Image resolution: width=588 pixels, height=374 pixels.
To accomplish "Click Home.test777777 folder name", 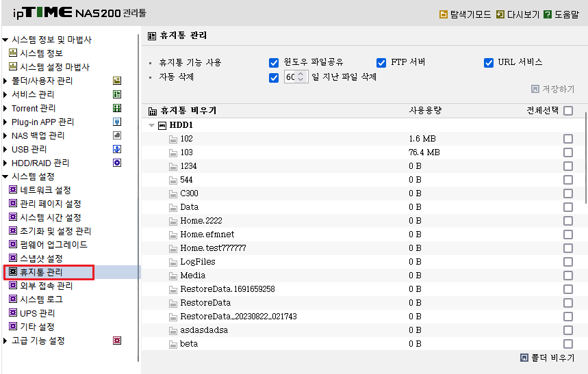I will click(x=213, y=248).
